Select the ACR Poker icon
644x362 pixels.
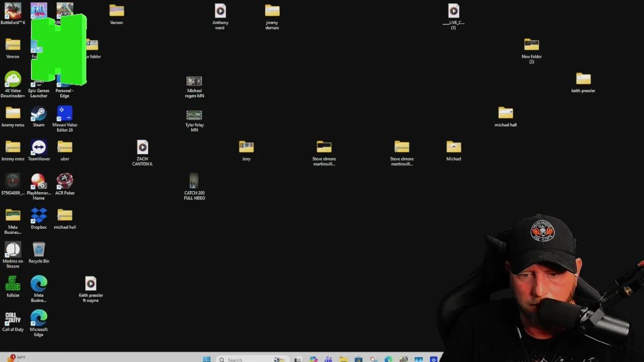(x=65, y=185)
